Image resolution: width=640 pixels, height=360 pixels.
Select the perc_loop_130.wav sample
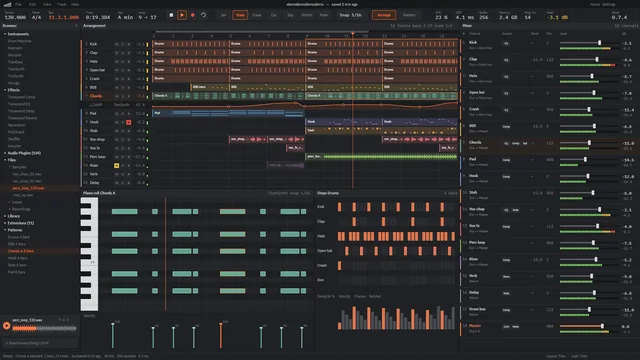[x=28, y=188]
